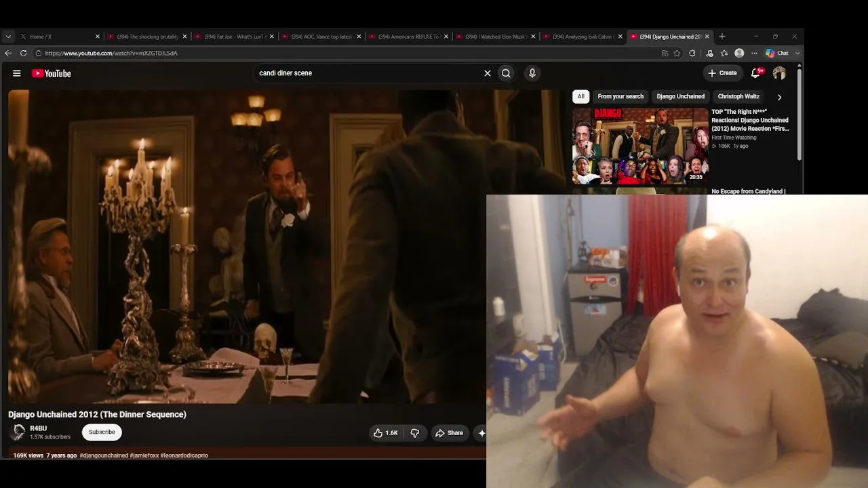Open the YouTube account avatar menu
The height and width of the screenshot is (488, 868).
[x=779, y=73]
